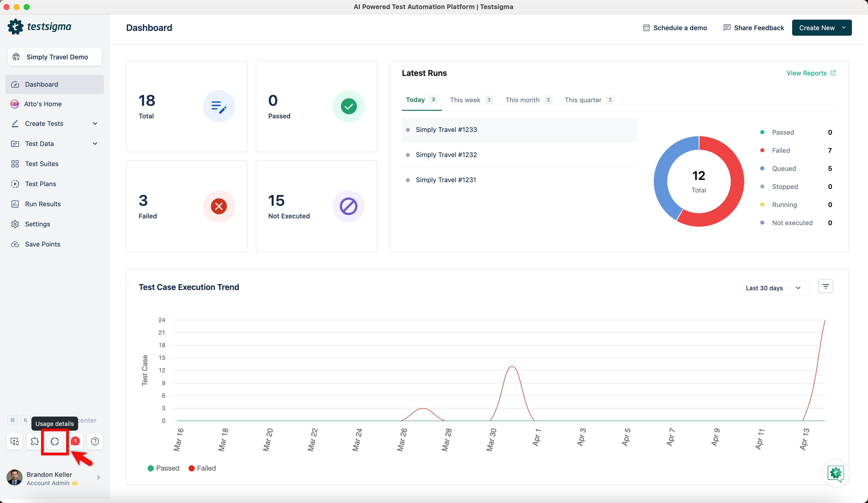Screen dimensions: 868x503
Task: Open the Create New dropdown arrow
Action: pyautogui.click(x=844, y=28)
